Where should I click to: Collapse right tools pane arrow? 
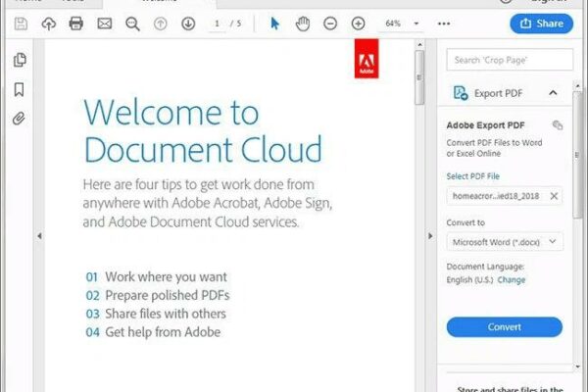point(430,236)
